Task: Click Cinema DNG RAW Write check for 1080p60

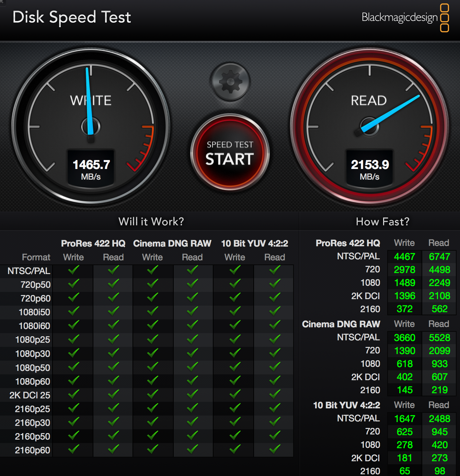Action: (x=152, y=381)
